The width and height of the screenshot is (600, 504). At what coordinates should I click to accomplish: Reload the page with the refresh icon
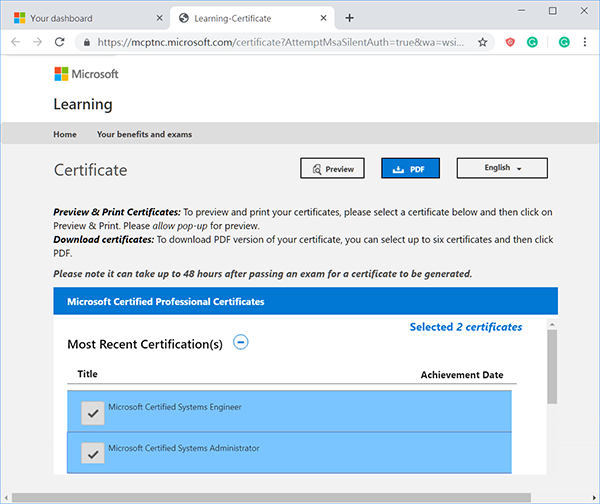pos(60,42)
